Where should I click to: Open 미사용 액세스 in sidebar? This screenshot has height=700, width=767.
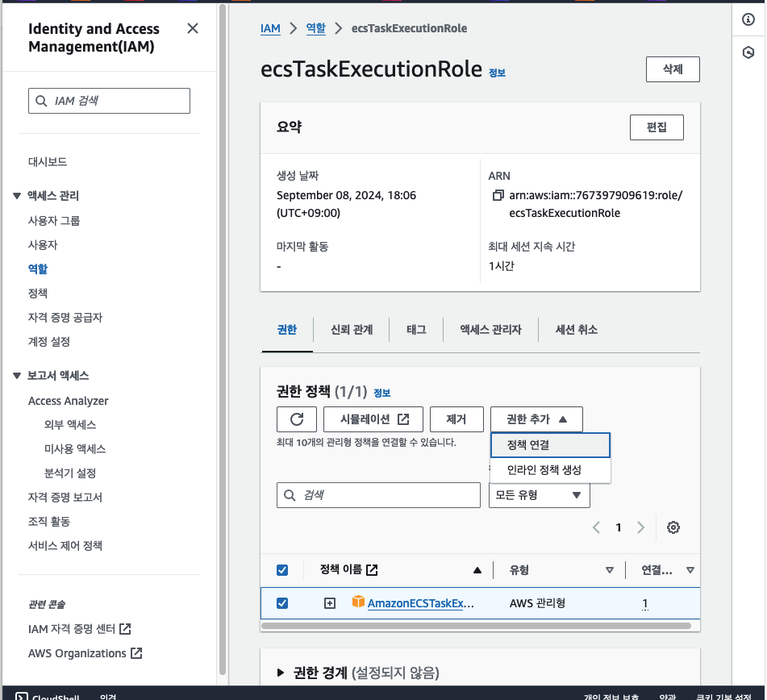pos(75,448)
